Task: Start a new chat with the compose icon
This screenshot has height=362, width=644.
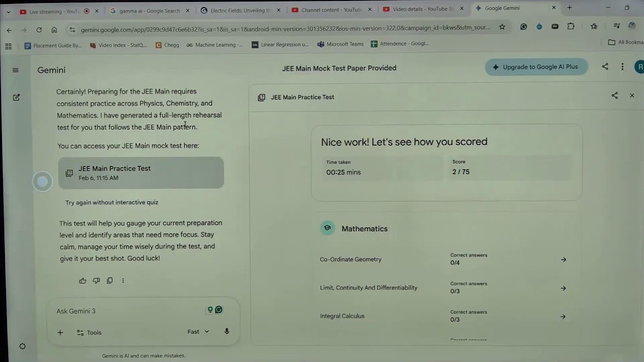Action: [16, 98]
